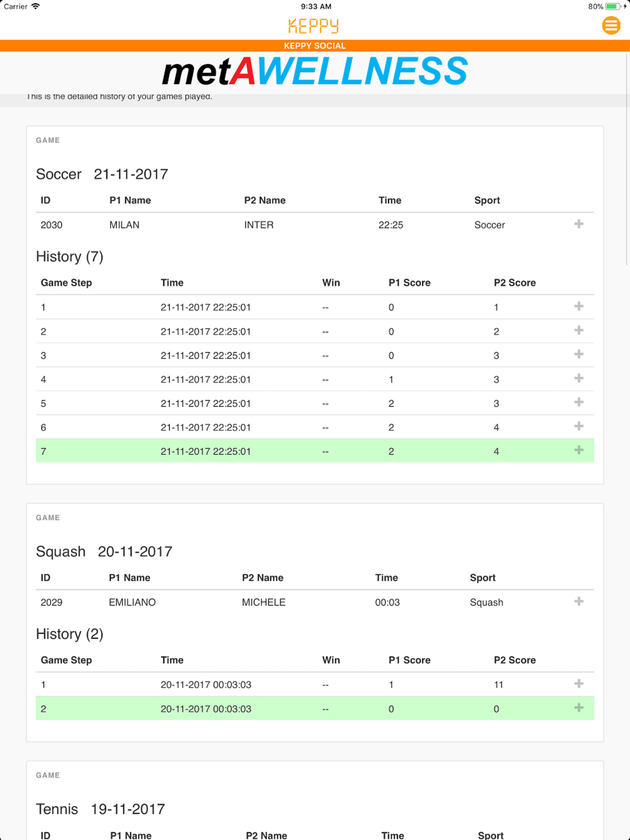Expand Squash history step 1 row
The width and height of the screenshot is (630, 840).
579,684
